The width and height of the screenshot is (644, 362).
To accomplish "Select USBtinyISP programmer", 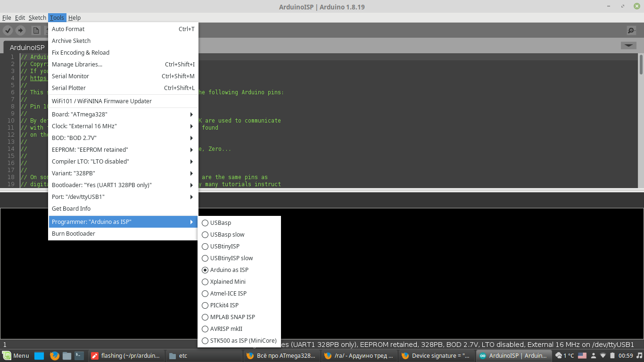I will click(x=239, y=246).
